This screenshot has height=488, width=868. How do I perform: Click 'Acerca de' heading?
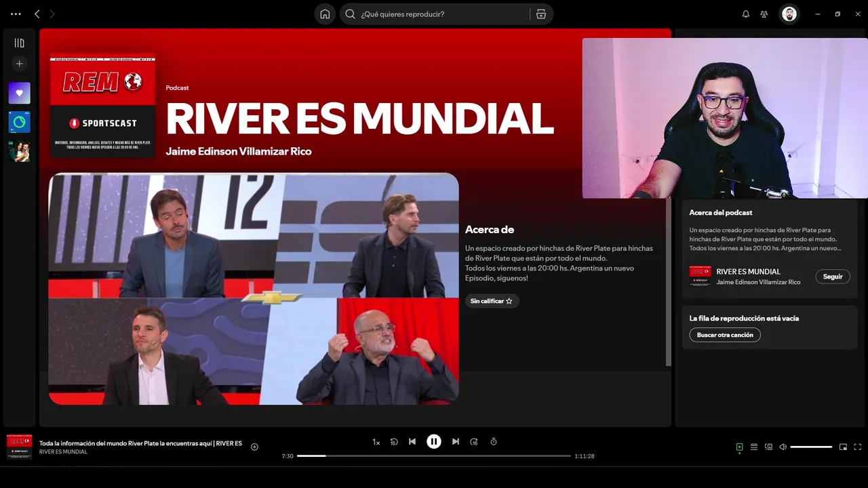tap(490, 230)
